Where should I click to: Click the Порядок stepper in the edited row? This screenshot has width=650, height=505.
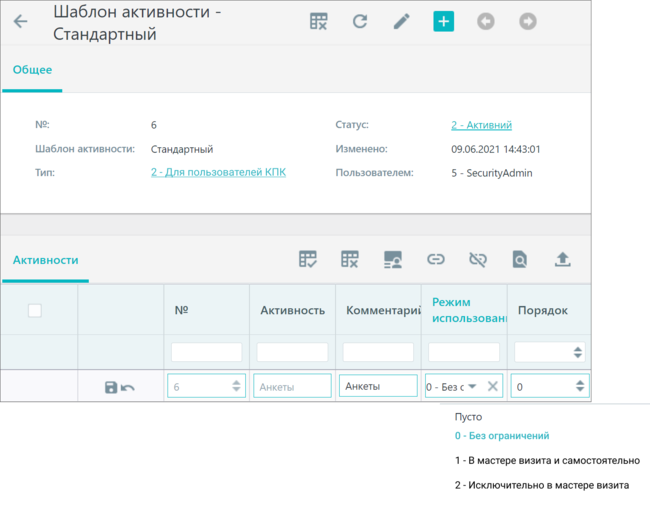(x=580, y=386)
